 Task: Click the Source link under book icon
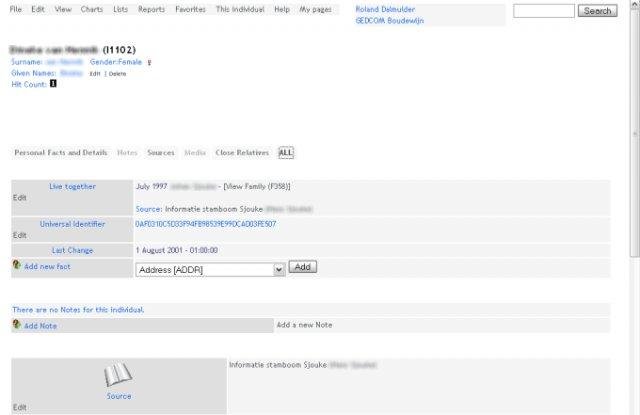click(x=119, y=396)
